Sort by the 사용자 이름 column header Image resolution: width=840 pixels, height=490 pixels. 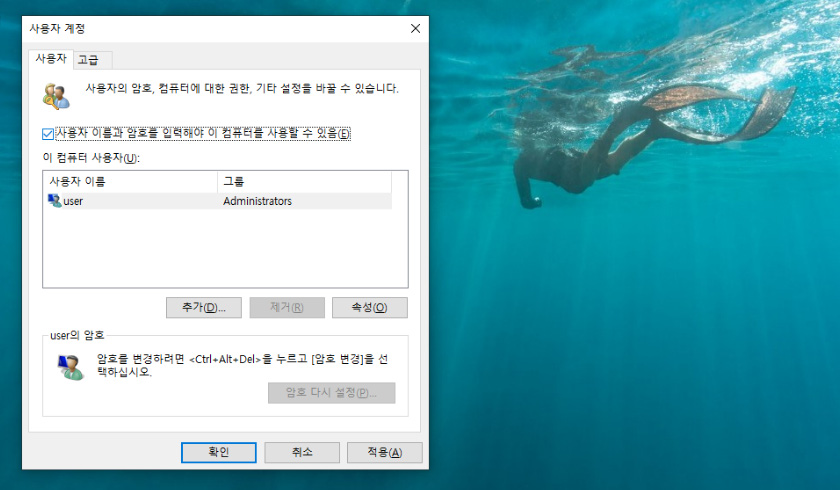click(x=130, y=182)
